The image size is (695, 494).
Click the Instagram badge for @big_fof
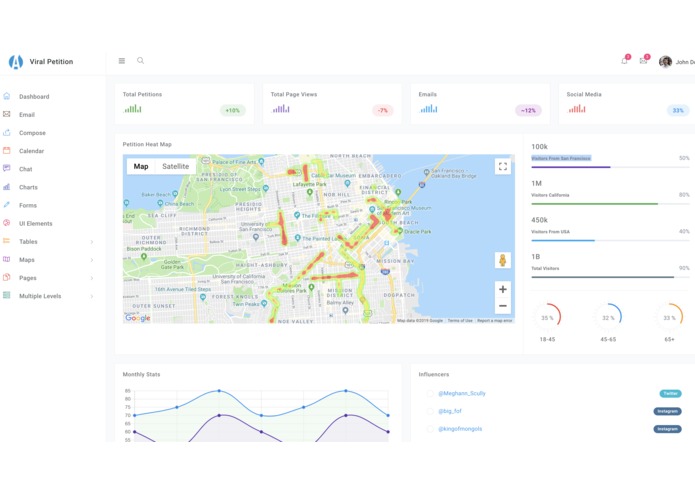tap(668, 411)
